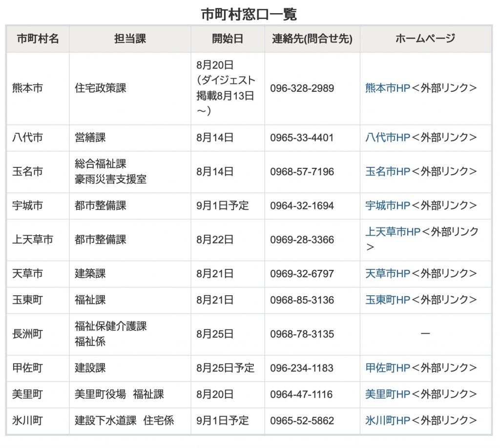Viewport: 500px width, 448px height.
Task: Select the 玉名市 municipality cell
Action: click(38, 172)
